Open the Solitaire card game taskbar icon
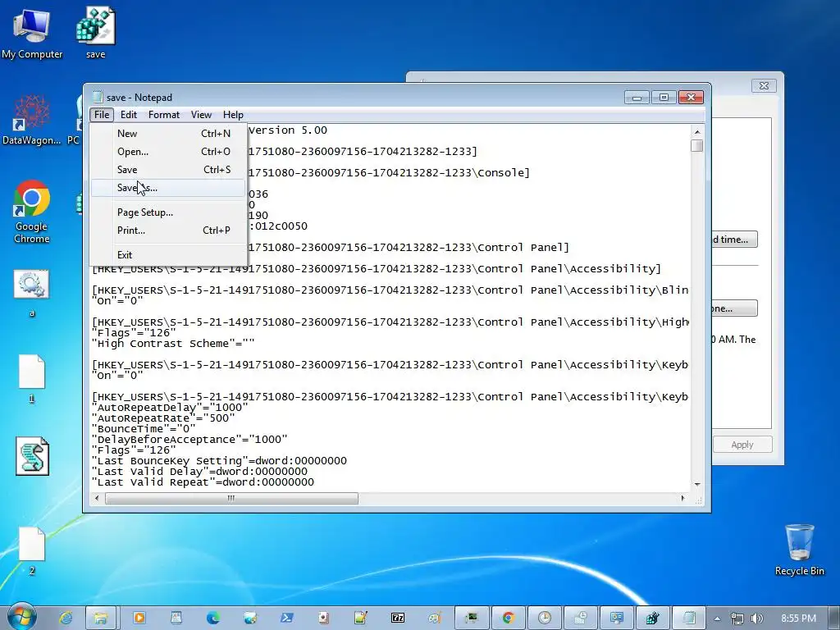 click(323, 619)
